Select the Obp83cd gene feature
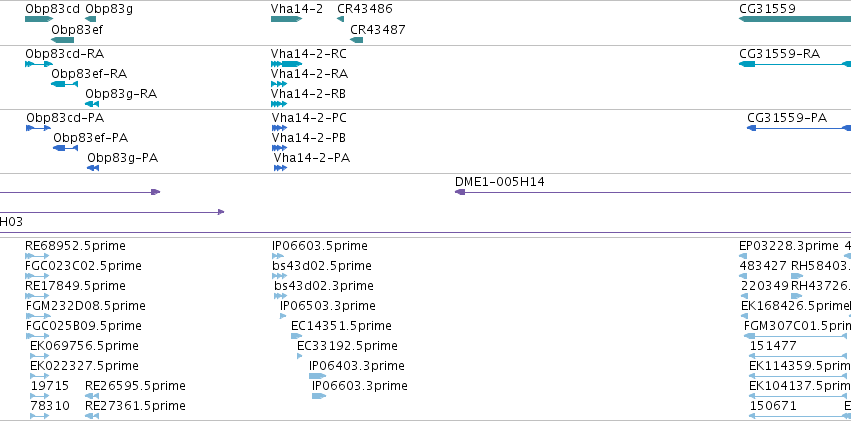The image size is (851, 421). click(39, 19)
